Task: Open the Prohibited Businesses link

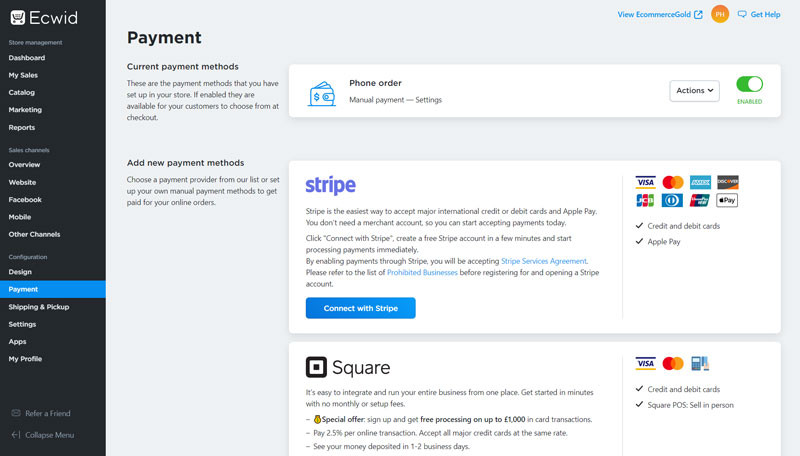Action: [x=422, y=272]
